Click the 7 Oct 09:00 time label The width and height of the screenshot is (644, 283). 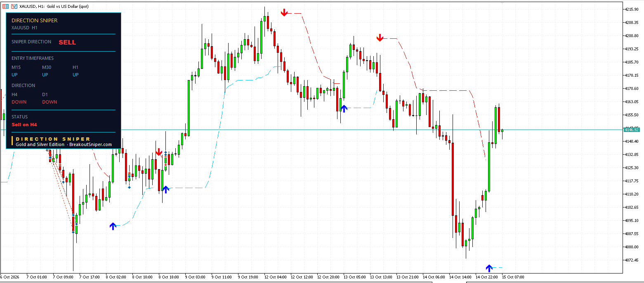pos(63,277)
